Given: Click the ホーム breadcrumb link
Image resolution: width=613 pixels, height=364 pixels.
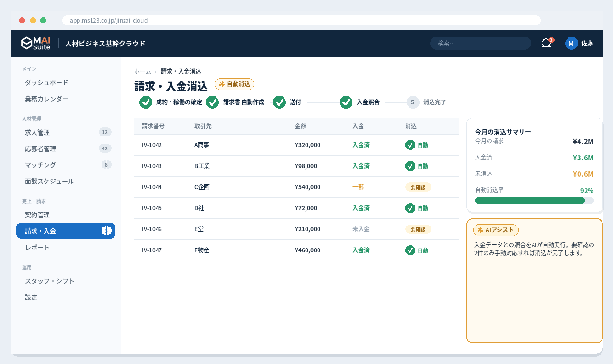Looking at the screenshot, I should [143, 71].
